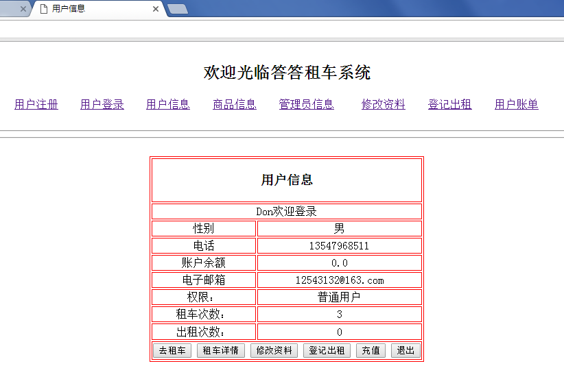The image size is (564, 392).
Task: Log out with the 退出 button
Action: tap(406, 350)
